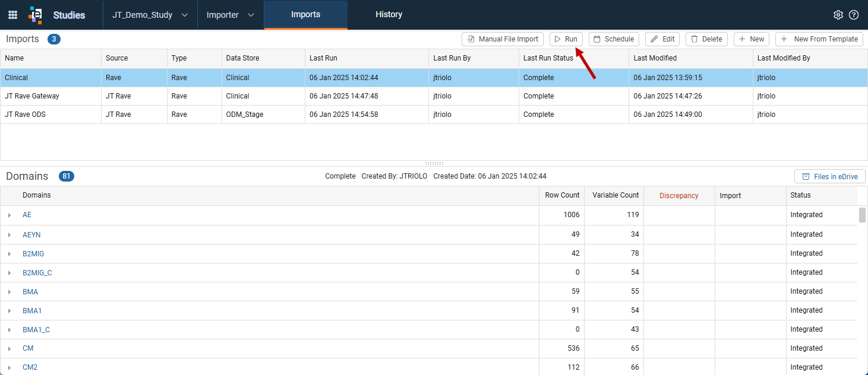Open the CM2 domain link
This screenshot has width=868, height=375.
(x=30, y=368)
